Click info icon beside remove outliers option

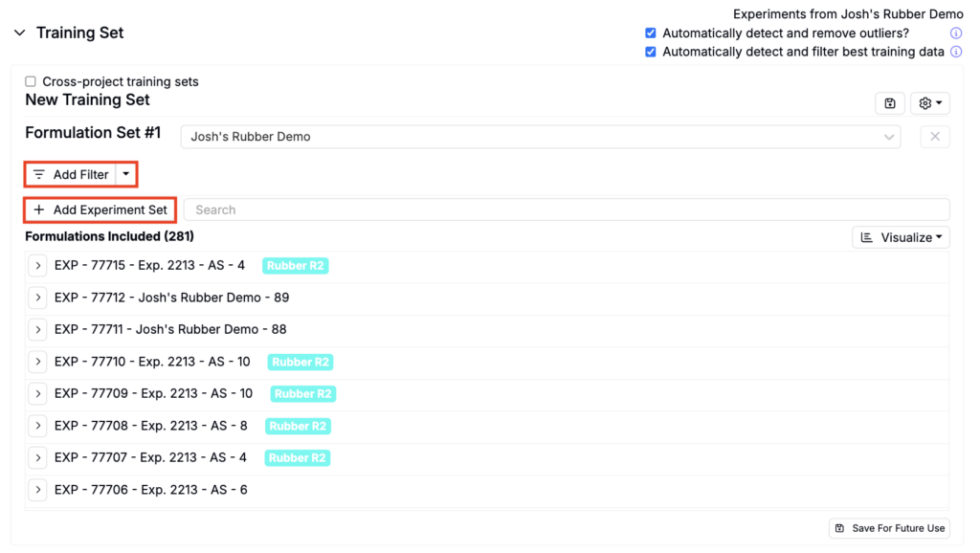[x=955, y=33]
